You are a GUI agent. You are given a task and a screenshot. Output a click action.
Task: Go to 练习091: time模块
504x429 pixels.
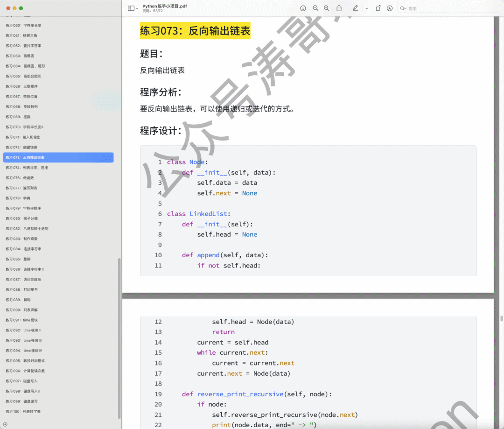click(x=21, y=320)
